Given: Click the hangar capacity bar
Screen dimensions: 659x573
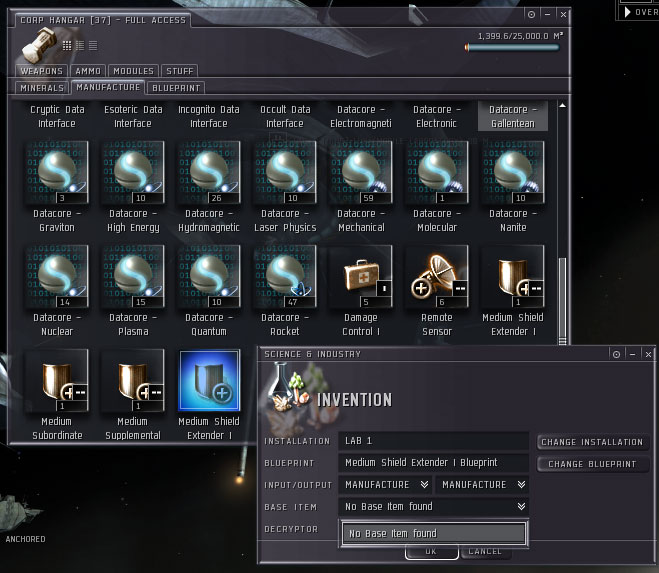Looking at the screenshot, I should pos(512,48).
